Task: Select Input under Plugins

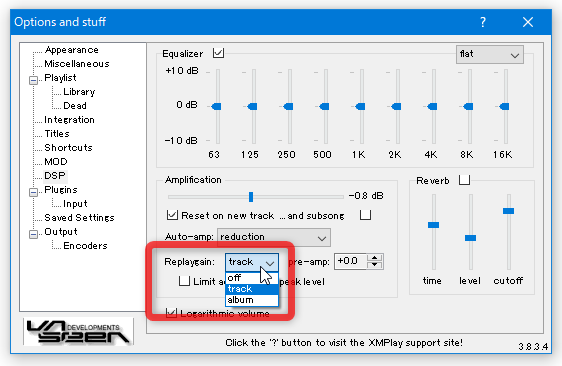Action: point(75,204)
